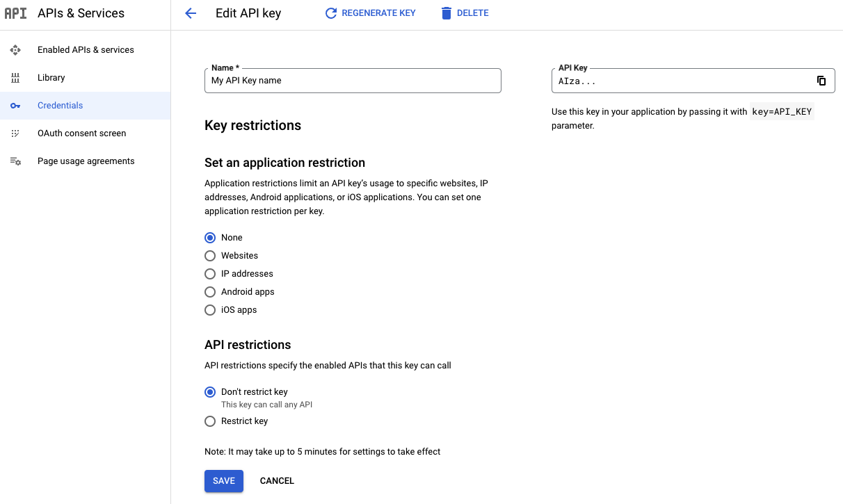Choose the None application restriction
843x504 pixels.
210,238
